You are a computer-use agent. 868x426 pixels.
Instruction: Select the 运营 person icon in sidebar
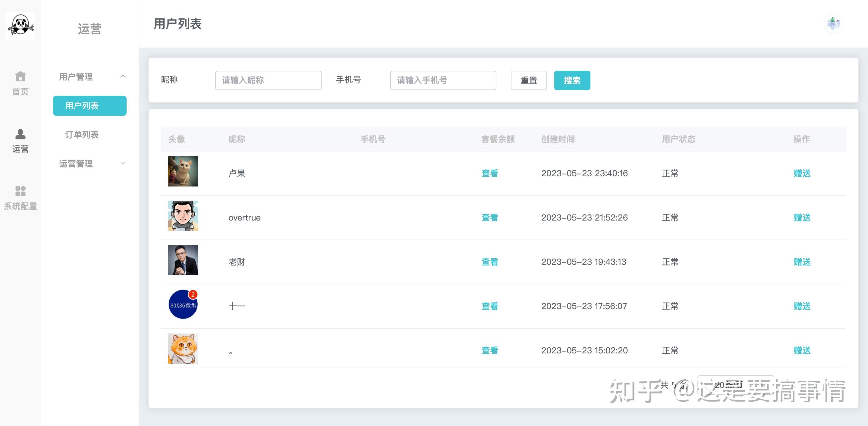pos(20,134)
